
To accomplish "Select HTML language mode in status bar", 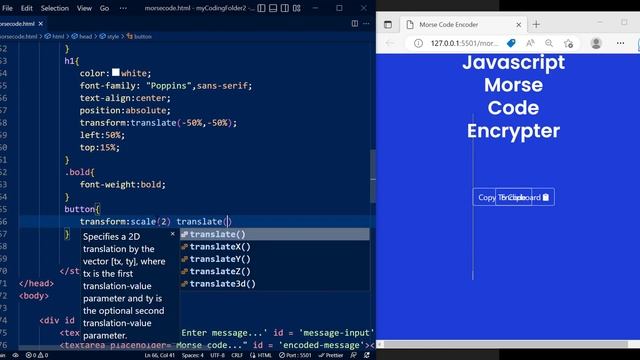I will coord(261,355).
